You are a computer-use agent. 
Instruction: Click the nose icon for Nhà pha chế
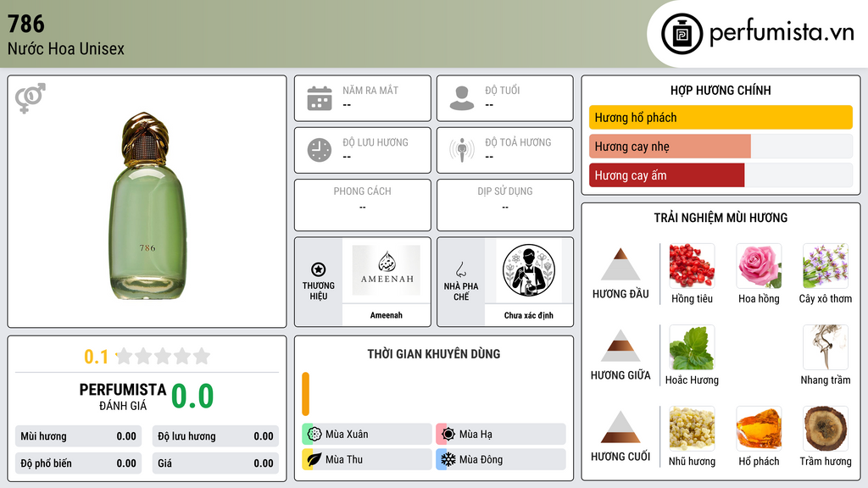(x=460, y=269)
